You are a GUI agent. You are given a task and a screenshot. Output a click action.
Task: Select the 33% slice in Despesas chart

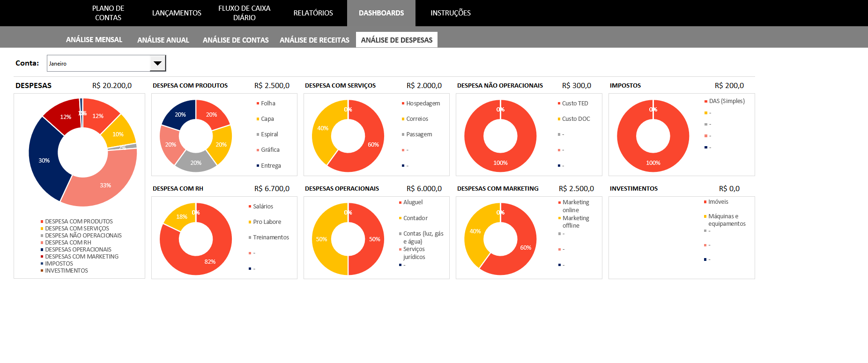click(x=105, y=185)
